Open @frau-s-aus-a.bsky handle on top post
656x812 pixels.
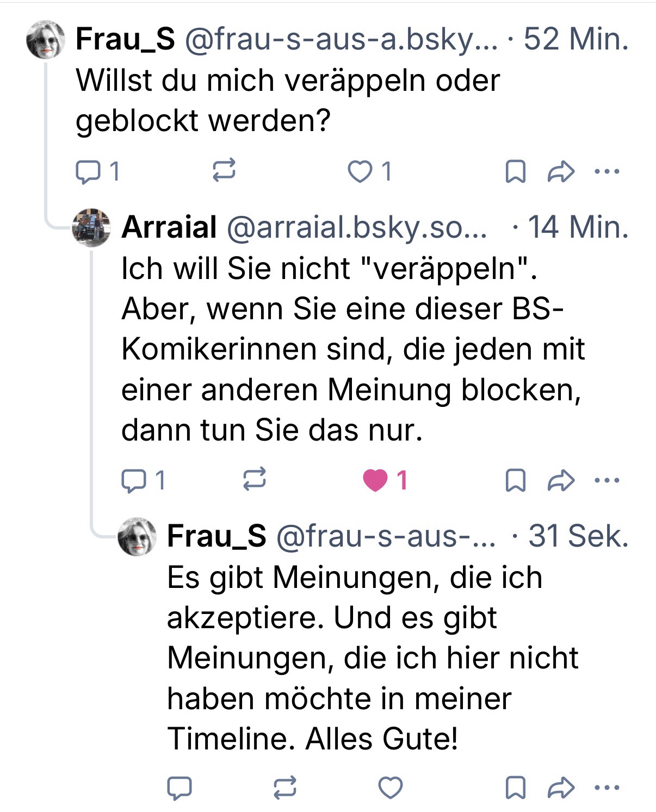click(341, 39)
